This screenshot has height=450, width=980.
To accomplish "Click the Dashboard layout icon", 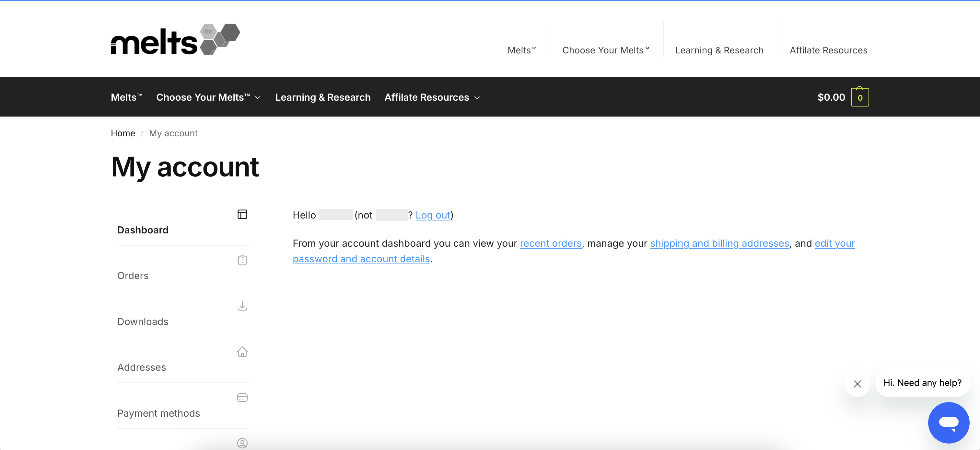I will click(242, 214).
